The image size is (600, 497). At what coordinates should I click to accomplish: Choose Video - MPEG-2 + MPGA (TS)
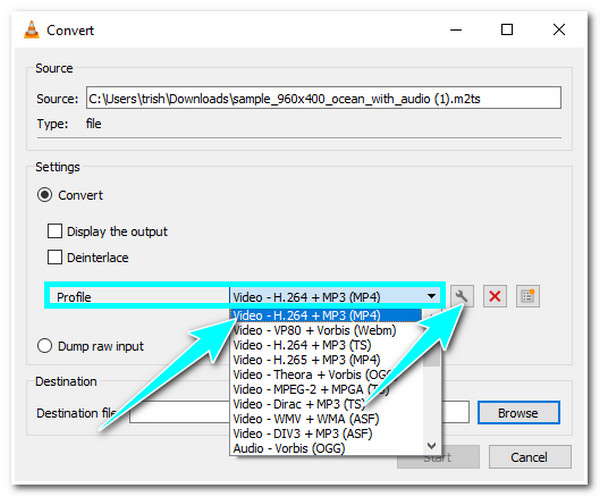pos(326,389)
